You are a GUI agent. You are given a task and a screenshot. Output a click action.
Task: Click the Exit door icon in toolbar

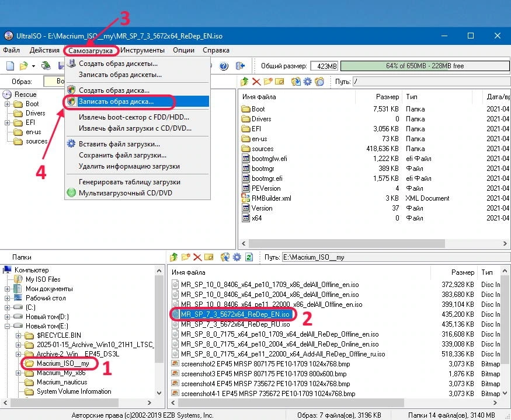click(240, 66)
